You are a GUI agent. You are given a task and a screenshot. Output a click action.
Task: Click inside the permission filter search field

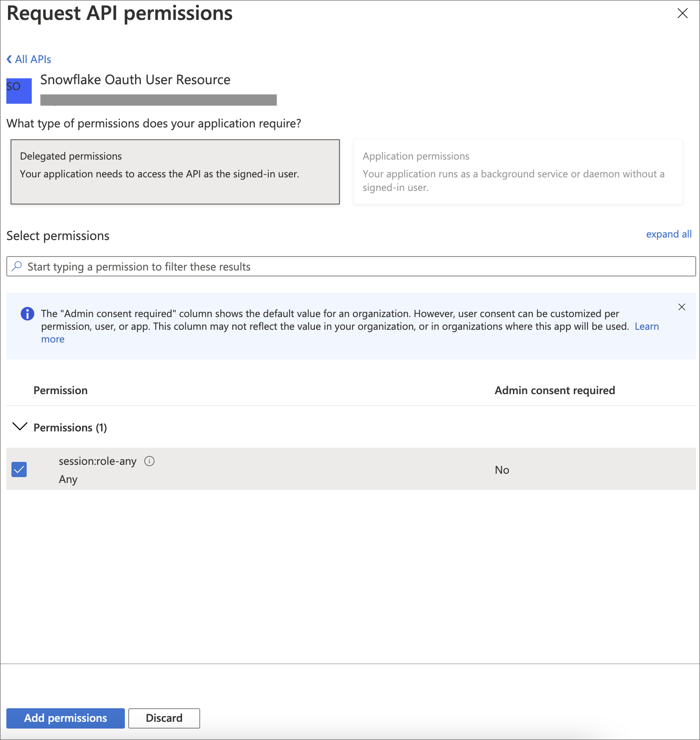coord(212,266)
